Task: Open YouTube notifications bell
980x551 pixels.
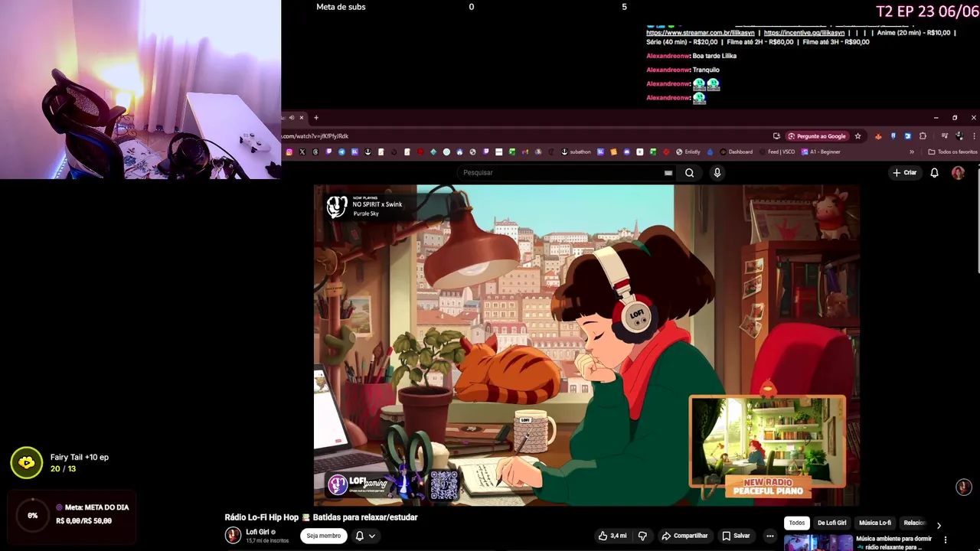Action: (934, 173)
